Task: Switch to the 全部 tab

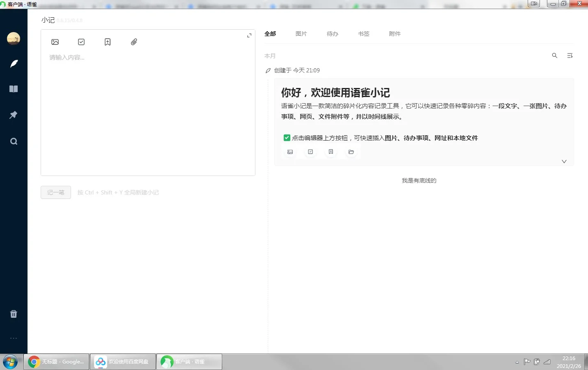Action: pyautogui.click(x=270, y=34)
